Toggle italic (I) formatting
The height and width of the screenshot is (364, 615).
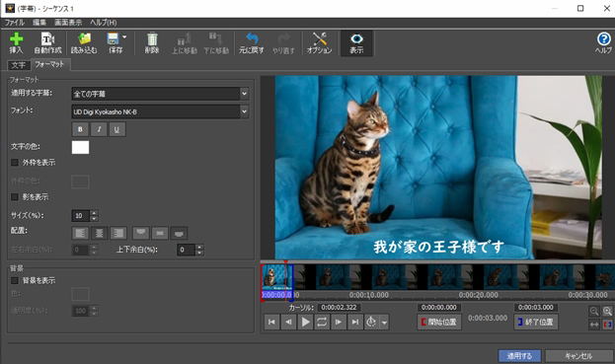(x=99, y=129)
